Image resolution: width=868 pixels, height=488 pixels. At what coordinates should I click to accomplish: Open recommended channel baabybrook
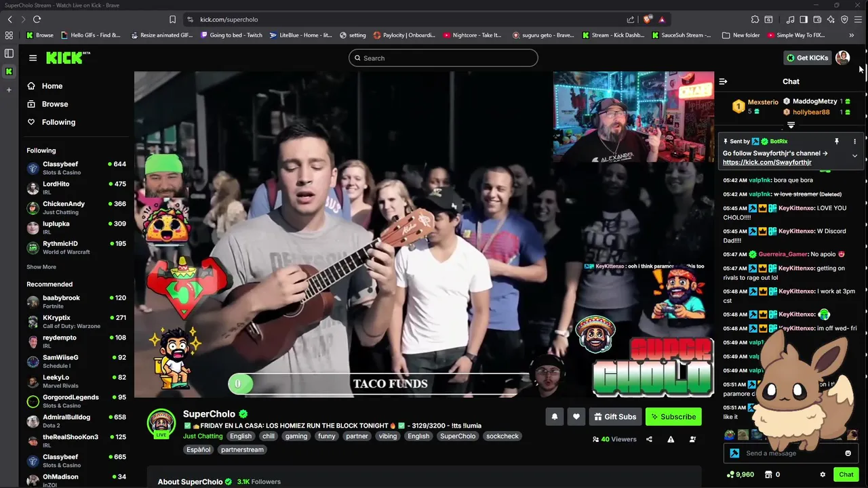(76, 302)
